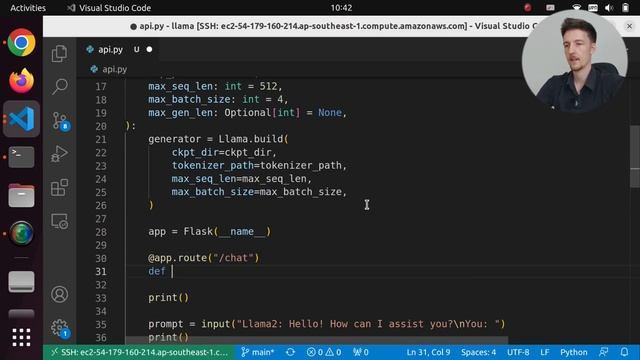
Task: Click the horizontal scrollbar below the code
Action: point(317,340)
